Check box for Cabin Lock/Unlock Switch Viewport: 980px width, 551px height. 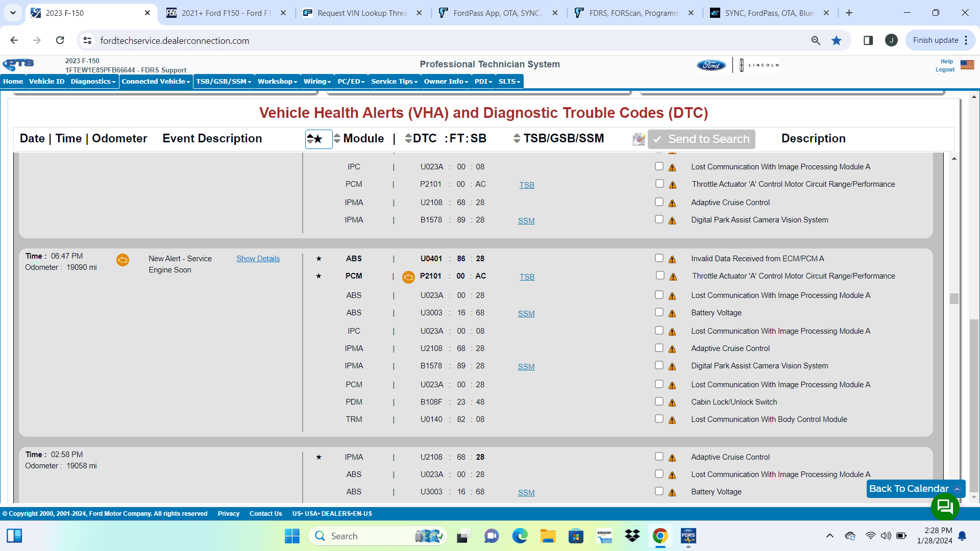point(659,402)
